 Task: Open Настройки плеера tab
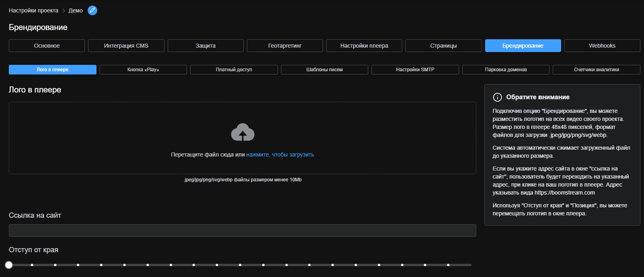pos(364,46)
